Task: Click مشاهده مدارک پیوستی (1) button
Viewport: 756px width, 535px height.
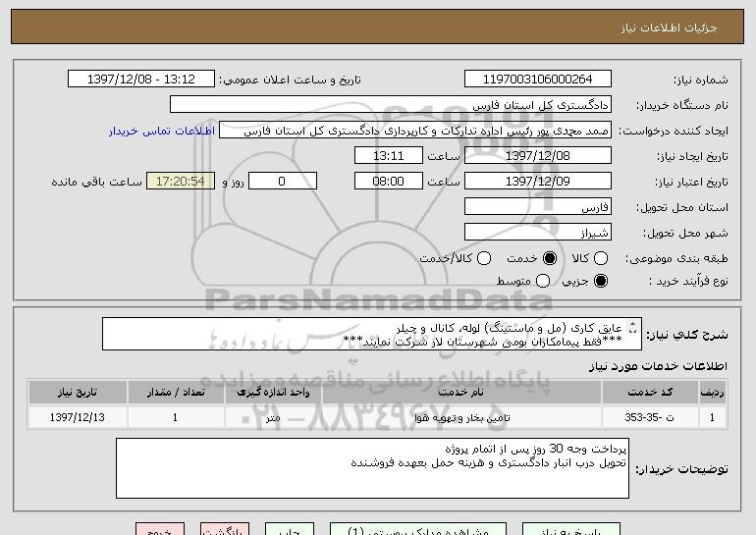Action: pyautogui.click(x=418, y=529)
